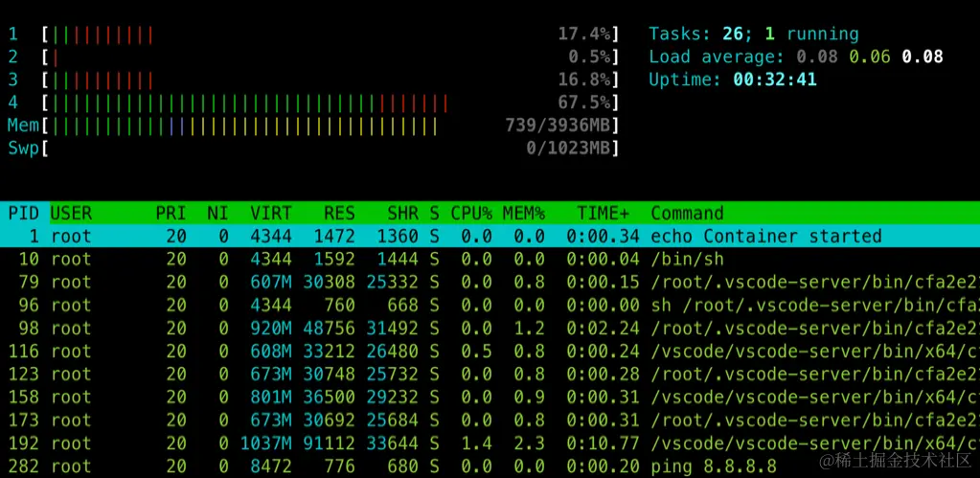Click the Mem usage bar meter
Screen dimensions: 980x478
[x=331, y=126]
